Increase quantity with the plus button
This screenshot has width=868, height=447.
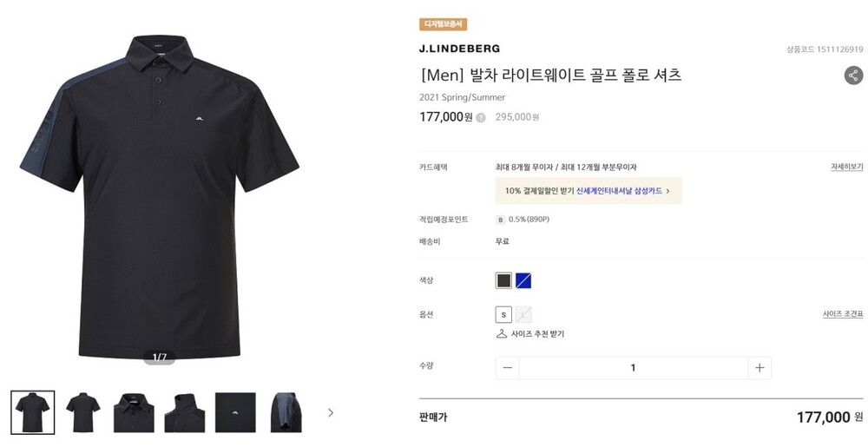point(759,368)
